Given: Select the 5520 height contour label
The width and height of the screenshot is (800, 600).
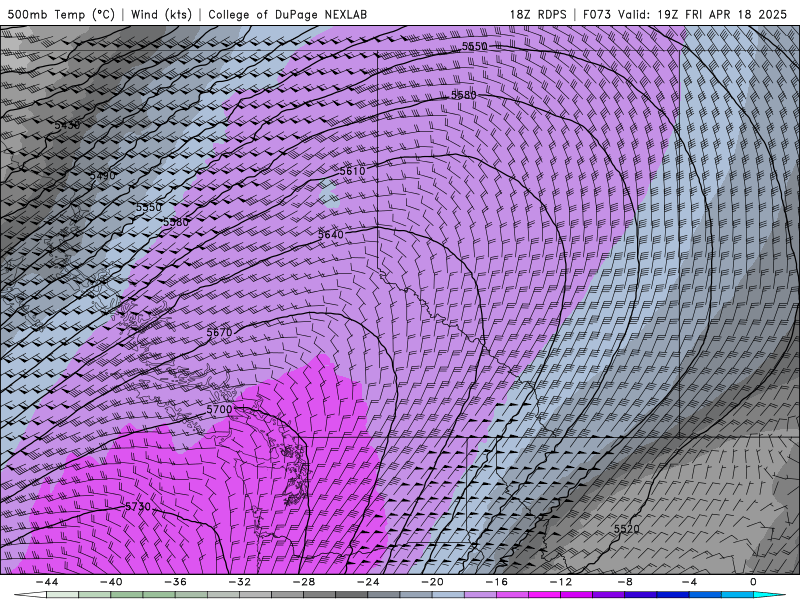Looking at the screenshot, I should click(627, 529).
